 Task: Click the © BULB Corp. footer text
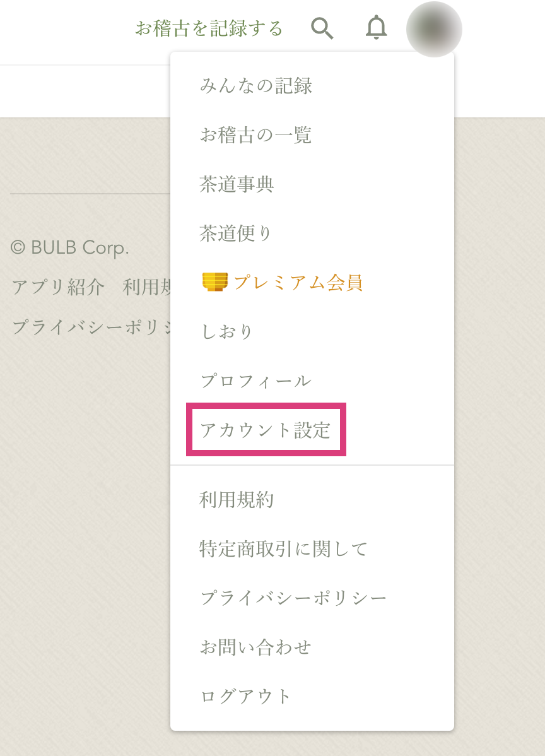pyautogui.click(x=70, y=248)
